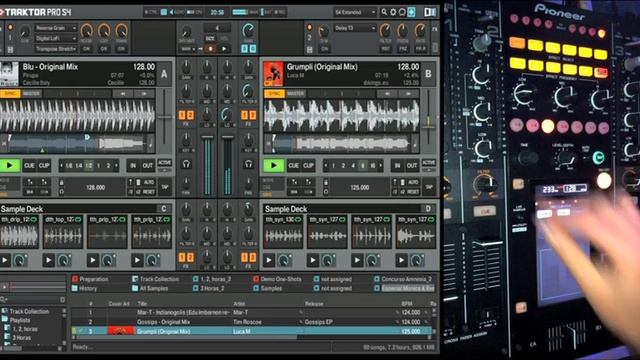Open Traktor preferences gear icon
The height and width of the screenshot is (360, 640).
[393, 12]
